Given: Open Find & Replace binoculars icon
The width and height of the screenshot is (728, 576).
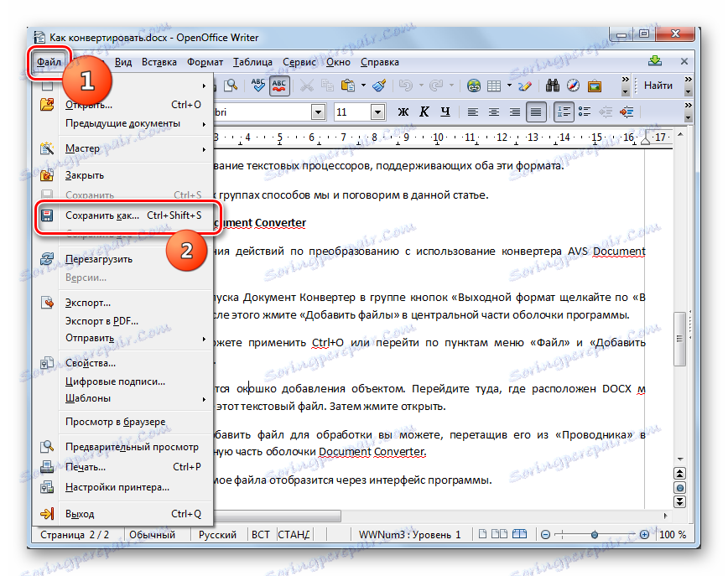Looking at the screenshot, I should (x=552, y=86).
